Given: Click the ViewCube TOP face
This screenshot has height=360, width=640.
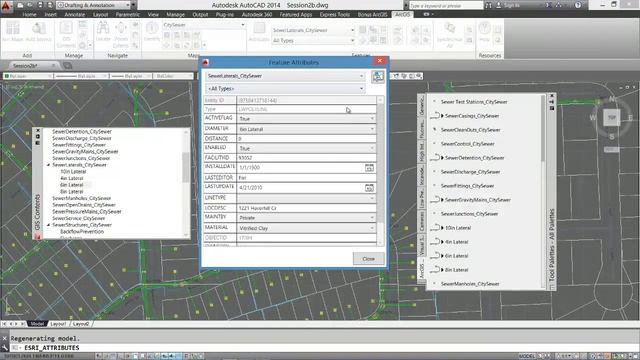Looking at the screenshot, I should point(611,118).
